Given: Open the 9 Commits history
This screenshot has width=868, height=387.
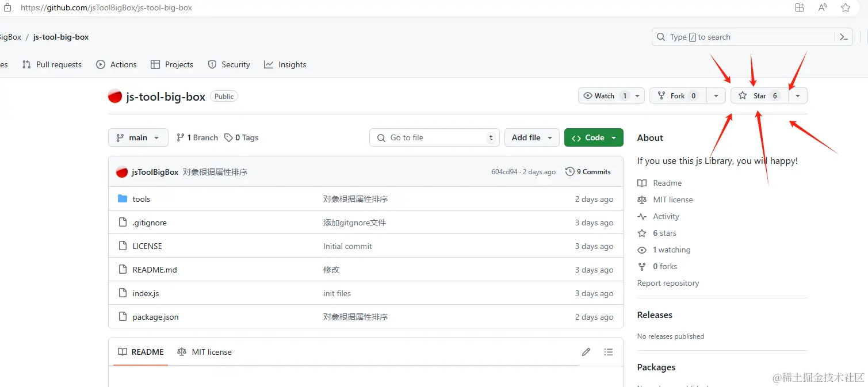Looking at the screenshot, I should 588,171.
